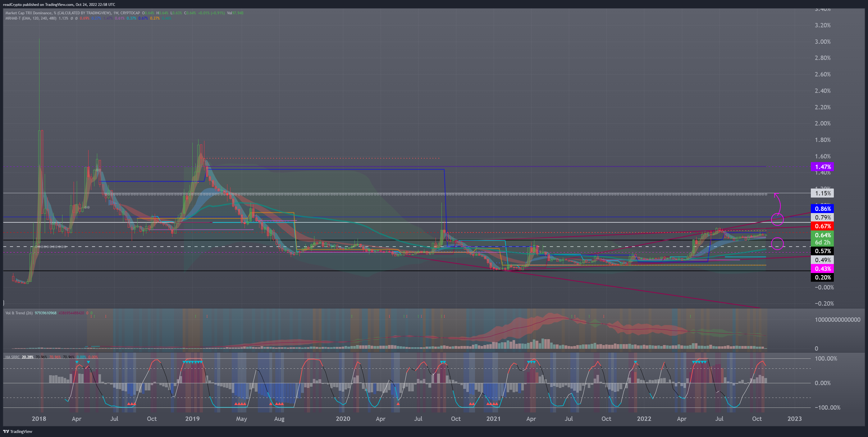
Task: Click the +0.01% (+0.91%) change value
Action: [212, 13]
